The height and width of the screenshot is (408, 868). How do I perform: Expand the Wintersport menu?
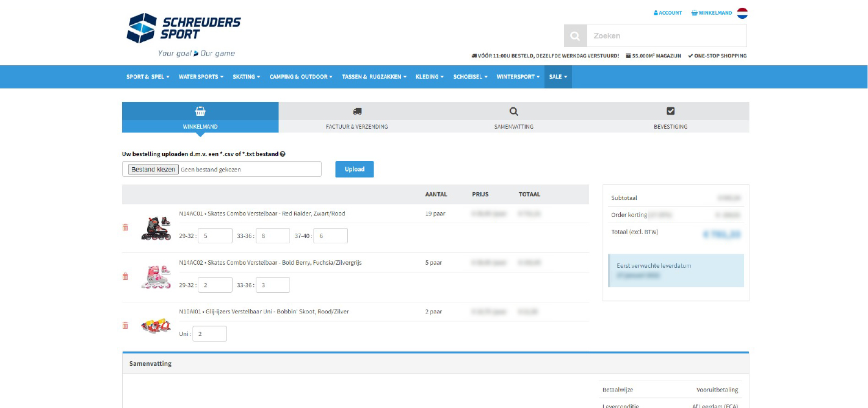click(519, 77)
